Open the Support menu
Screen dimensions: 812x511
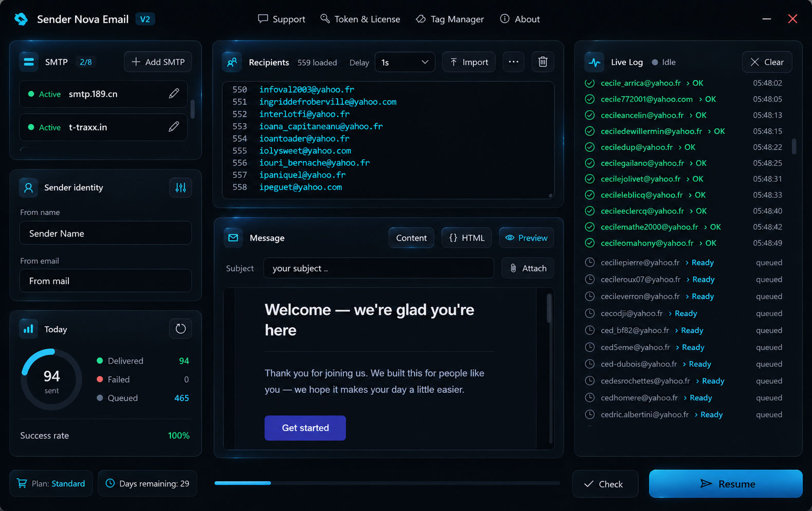click(282, 19)
